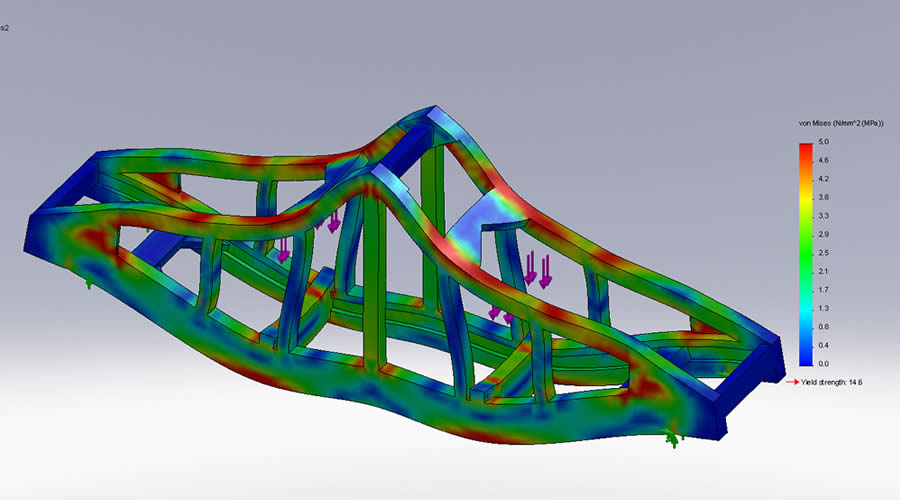
Task: Select the 2.5 legend value
Action: pyautogui.click(x=823, y=253)
